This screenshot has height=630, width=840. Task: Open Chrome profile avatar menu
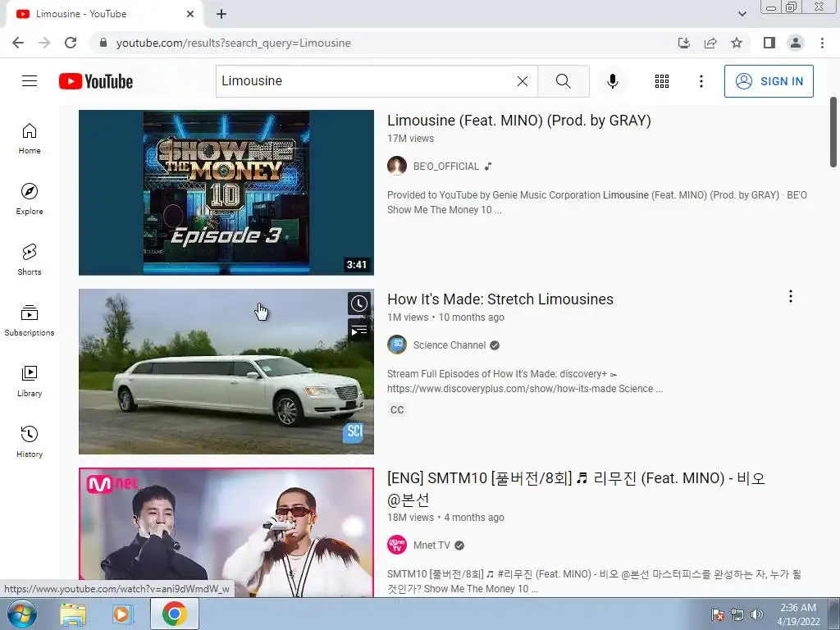click(x=796, y=43)
